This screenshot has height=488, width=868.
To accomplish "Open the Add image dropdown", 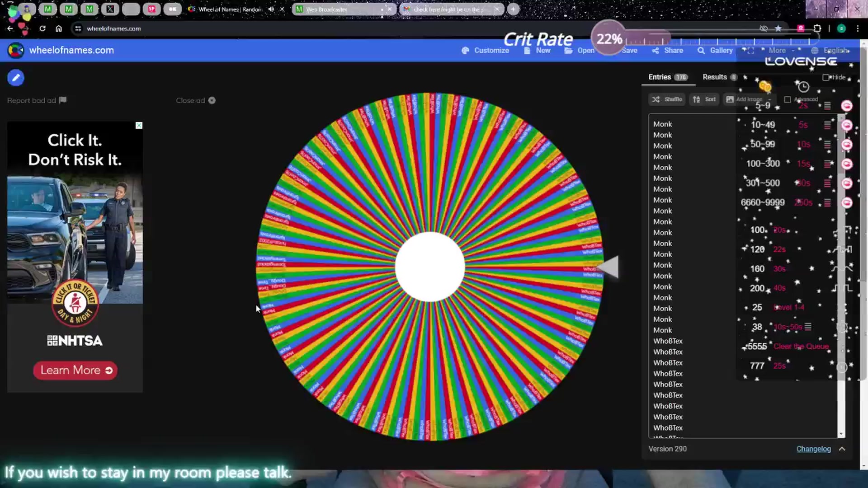I will 748,99.
